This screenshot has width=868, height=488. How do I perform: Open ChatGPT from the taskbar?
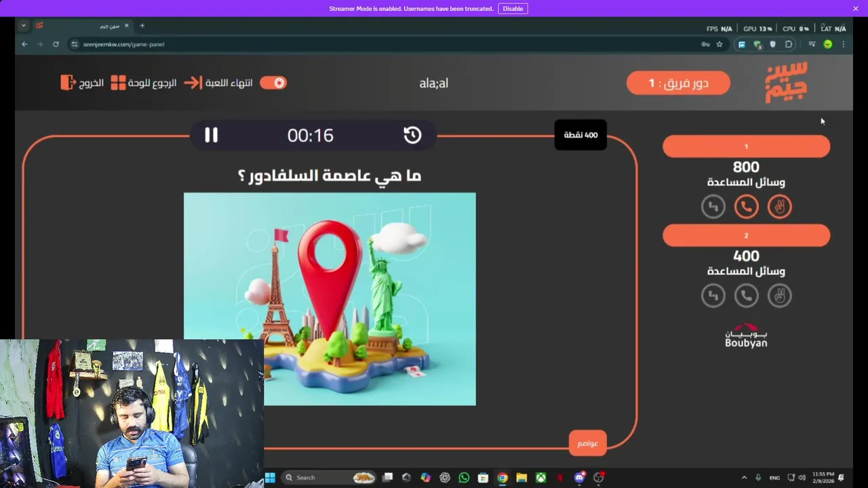tap(445, 477)
